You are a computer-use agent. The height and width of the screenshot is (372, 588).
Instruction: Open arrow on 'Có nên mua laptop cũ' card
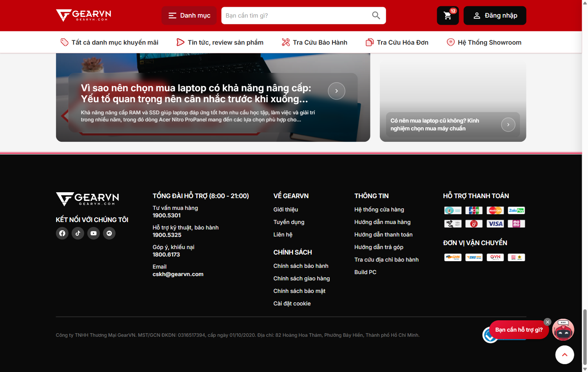pos(508,125)
